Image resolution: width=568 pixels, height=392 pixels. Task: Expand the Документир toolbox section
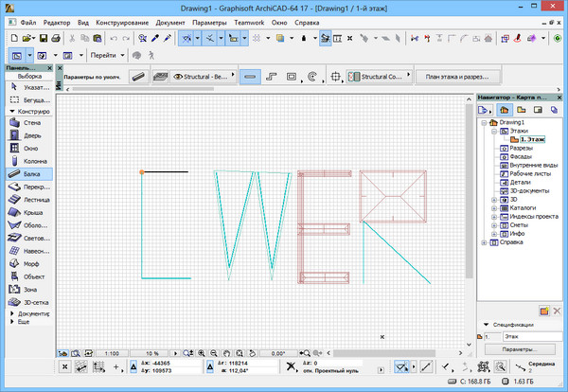(11, 312)
